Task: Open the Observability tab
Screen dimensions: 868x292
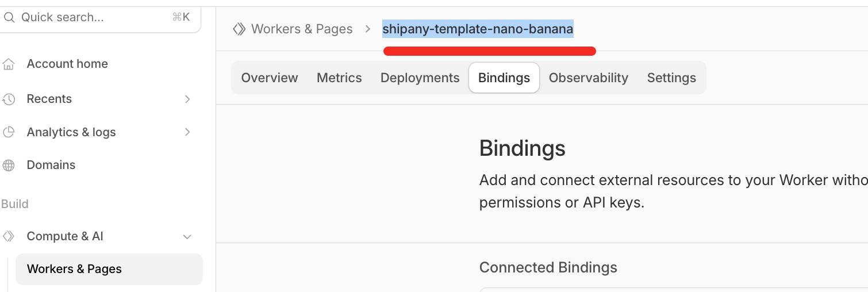Action: pos(589,78)
